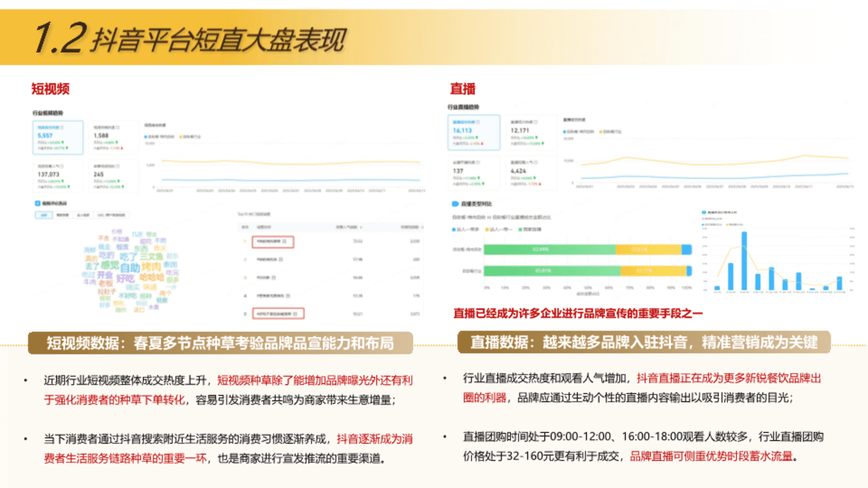Toggle the yellow legend in live-stream trend chart
The height and width of the screenshot is (488, 868).
coord(610,131)
